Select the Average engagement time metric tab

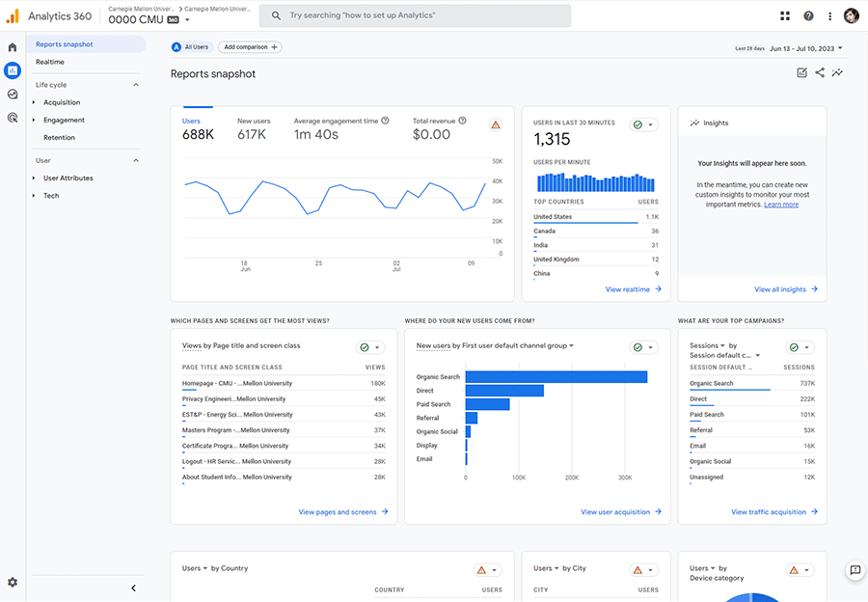[x=341, y=129]
